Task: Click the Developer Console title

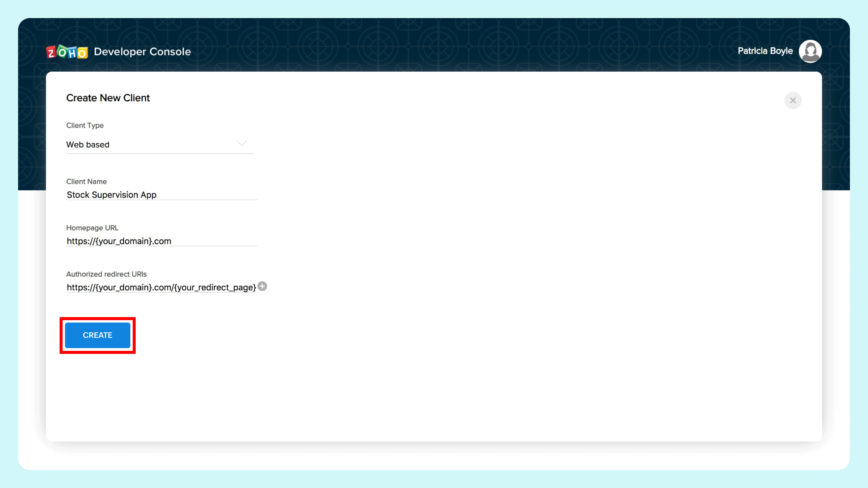Action: click(x=142, y=52)
